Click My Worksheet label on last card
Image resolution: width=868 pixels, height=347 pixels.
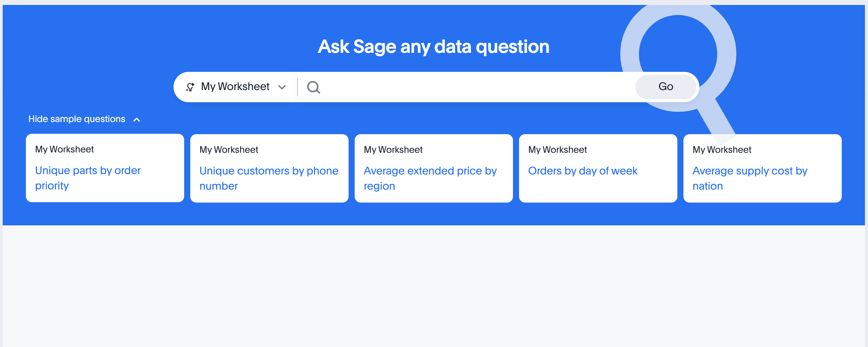pos(722,149)
